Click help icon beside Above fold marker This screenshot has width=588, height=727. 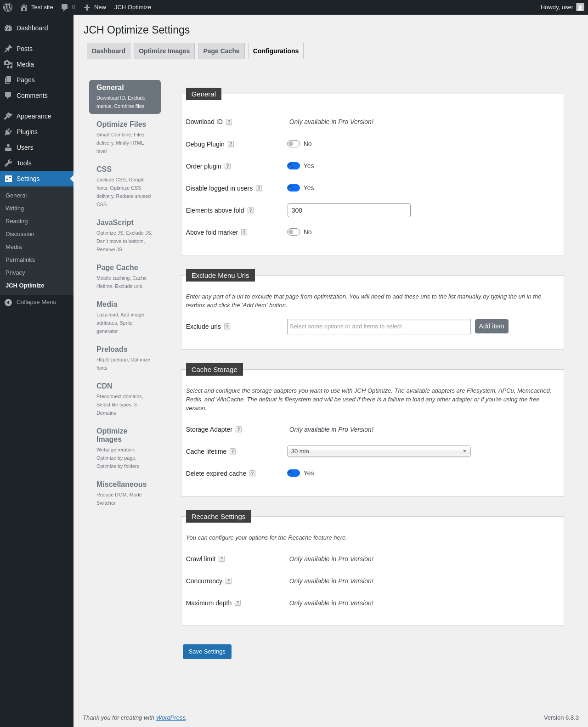pyautogui.click(x=244, y=232)
